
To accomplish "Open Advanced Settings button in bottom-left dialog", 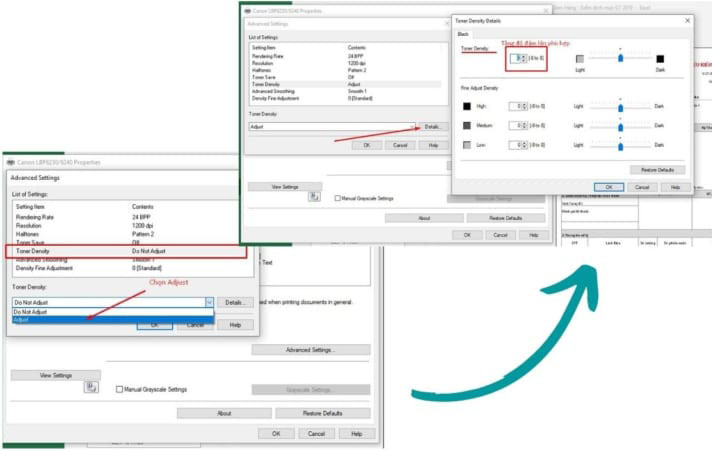I will click(x=311, y=350).
